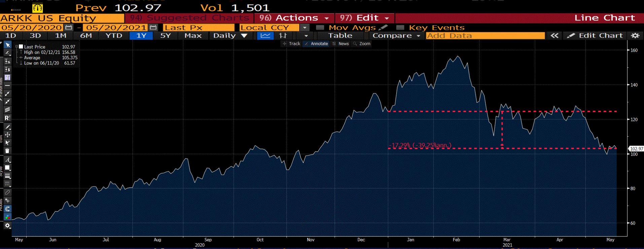Open the 96) Actions dropdown menu
The height and width of the screenshot is (249, 644).
point(294,18)
